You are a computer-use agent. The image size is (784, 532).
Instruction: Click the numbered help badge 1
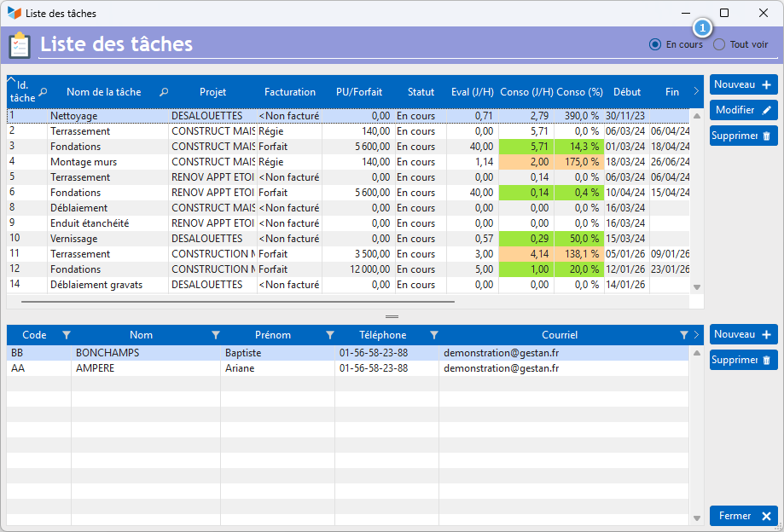pyautogui.click(x=701, y=27)
